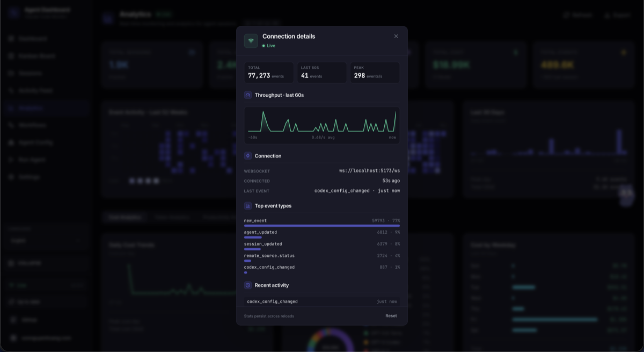Click the session_updated type label
644x352 pixels.
263,244
